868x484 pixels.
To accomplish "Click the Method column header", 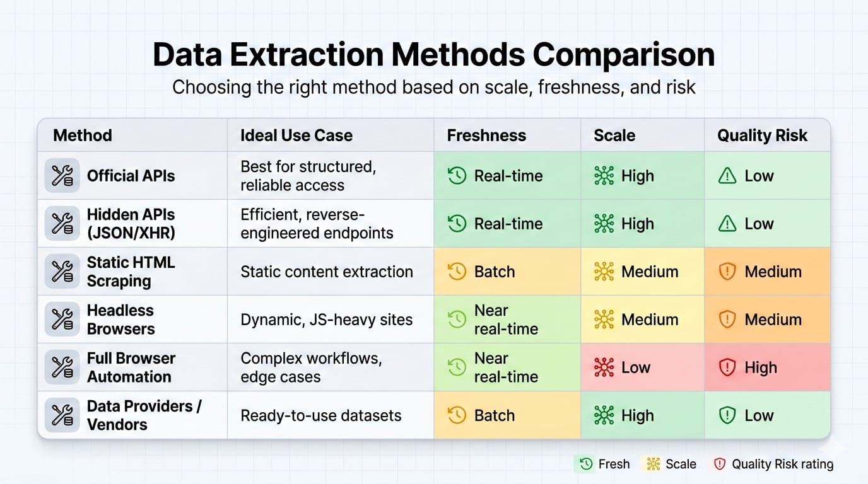I will [x=83, y=135].
